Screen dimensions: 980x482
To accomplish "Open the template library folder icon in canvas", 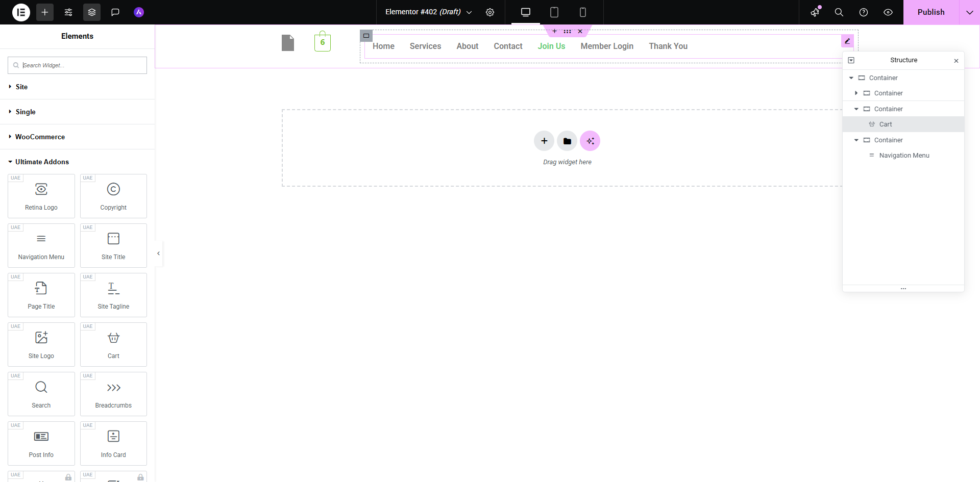I will click(x=567, y=141).
